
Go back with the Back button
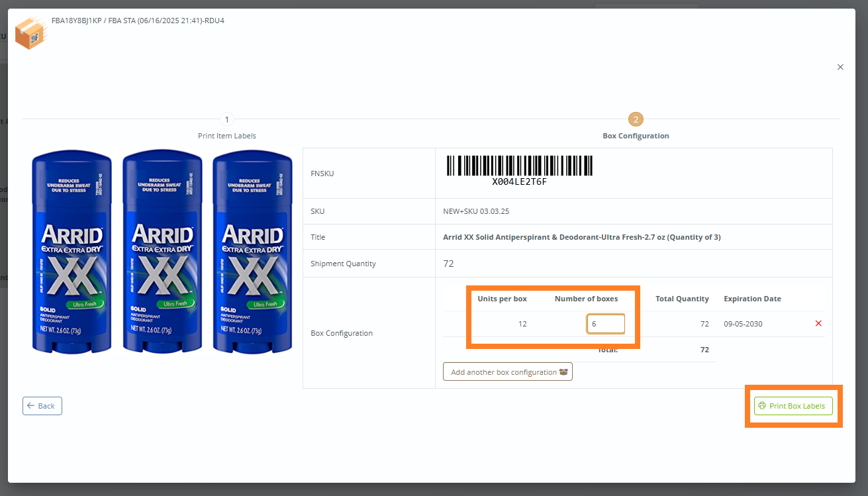coord(42,406)
